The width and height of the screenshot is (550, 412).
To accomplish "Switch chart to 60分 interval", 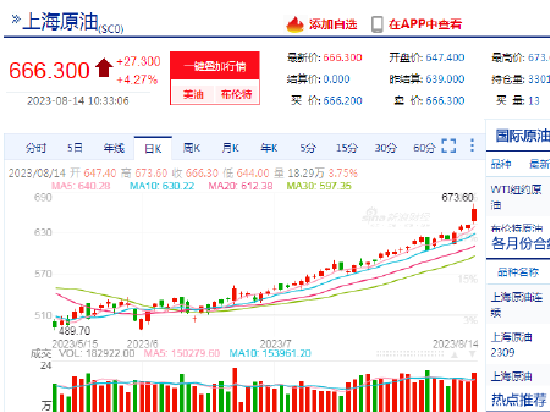I will (x=424, y=148).
